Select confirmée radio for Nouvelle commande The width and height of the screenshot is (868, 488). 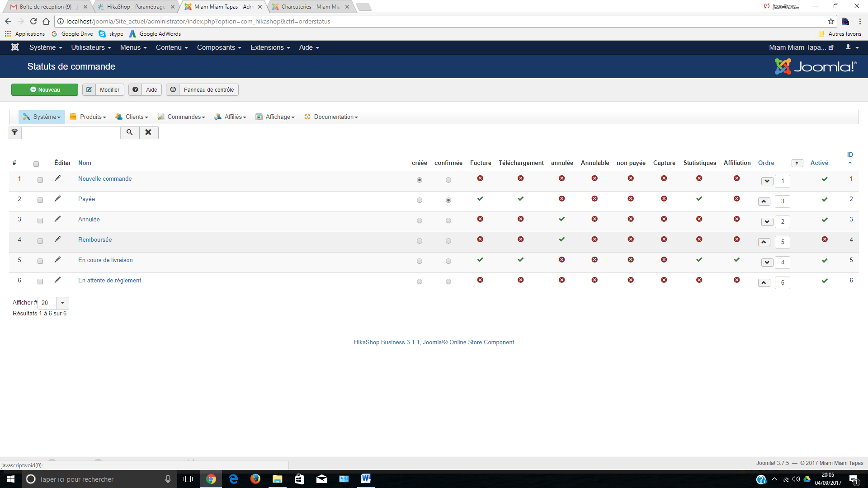(448, 180)
